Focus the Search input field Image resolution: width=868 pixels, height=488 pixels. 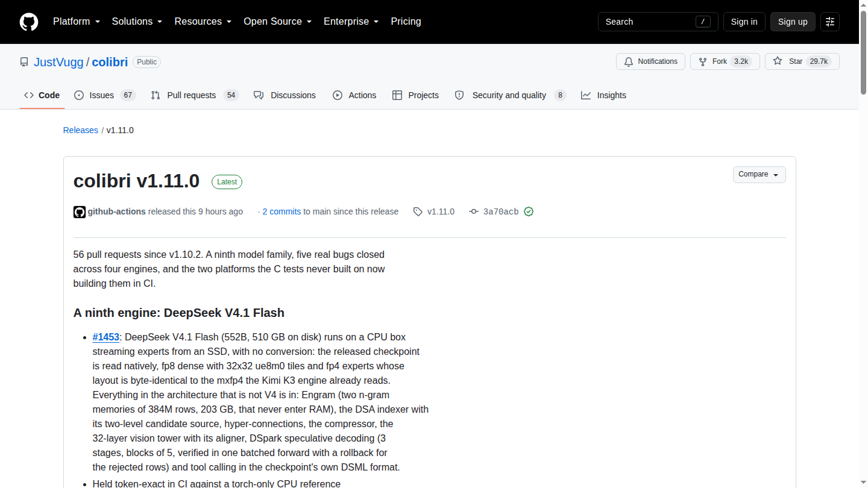coord(658,22)
